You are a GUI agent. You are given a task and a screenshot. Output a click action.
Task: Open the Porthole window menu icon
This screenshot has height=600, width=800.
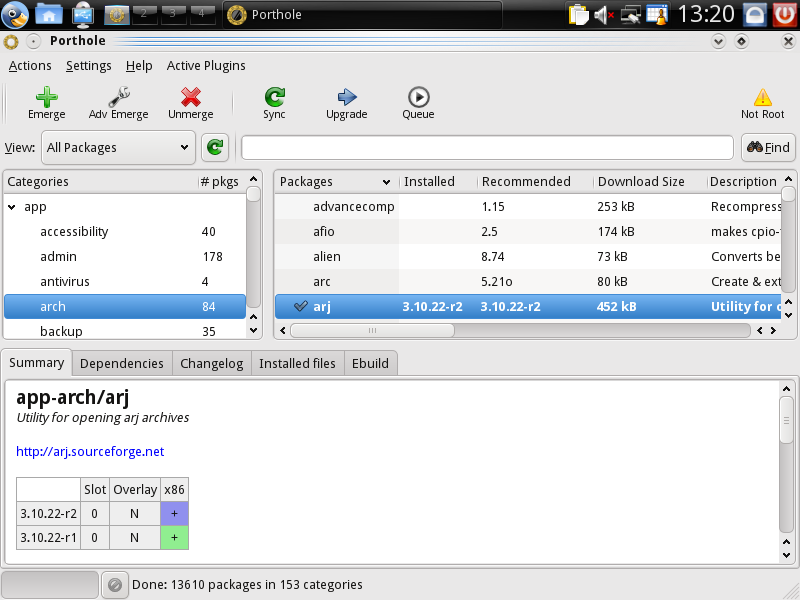pos(11,42)
